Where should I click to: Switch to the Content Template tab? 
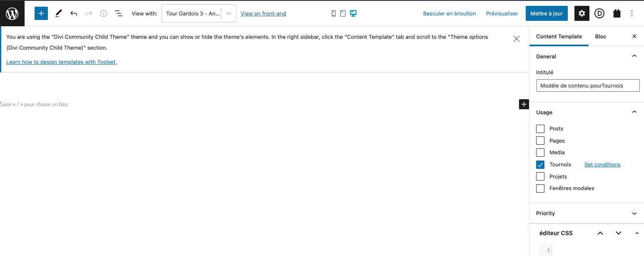point(559,36)
